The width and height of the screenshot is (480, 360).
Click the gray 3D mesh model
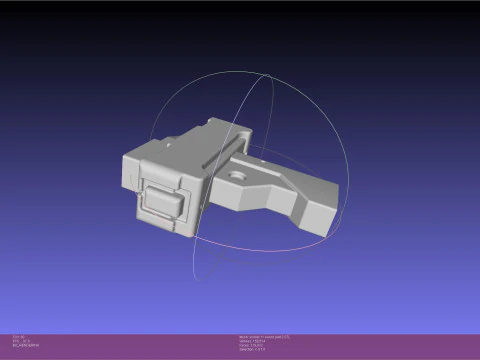[230, 178]
